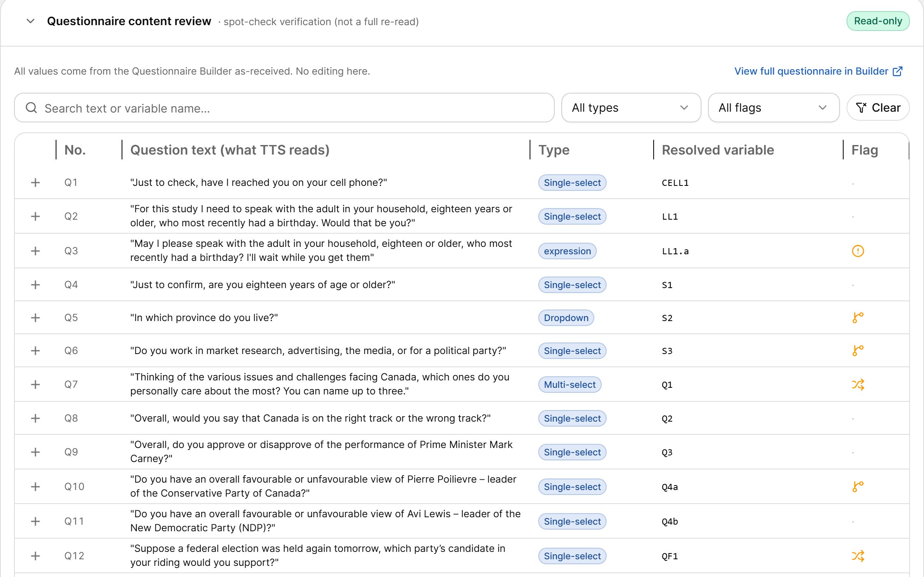This screenshot has height=577, width=924.
Task: Expand row Q9 plus icon
Action: pyautogui.click(x=35, y=452)
